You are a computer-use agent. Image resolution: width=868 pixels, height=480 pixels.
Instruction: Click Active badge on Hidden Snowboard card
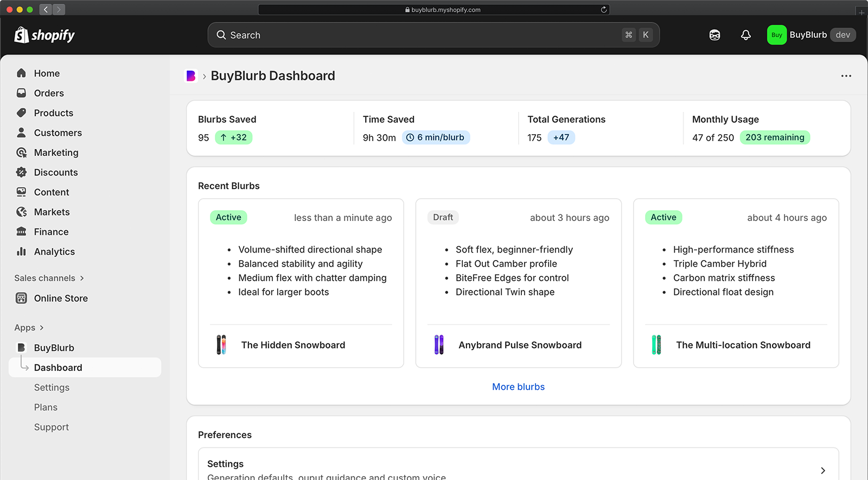(228, 217)
